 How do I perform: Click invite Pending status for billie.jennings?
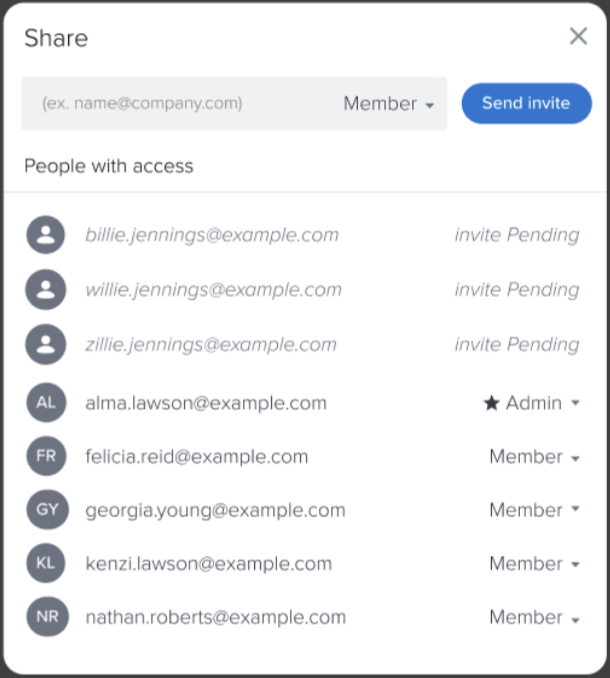(517, 235)
